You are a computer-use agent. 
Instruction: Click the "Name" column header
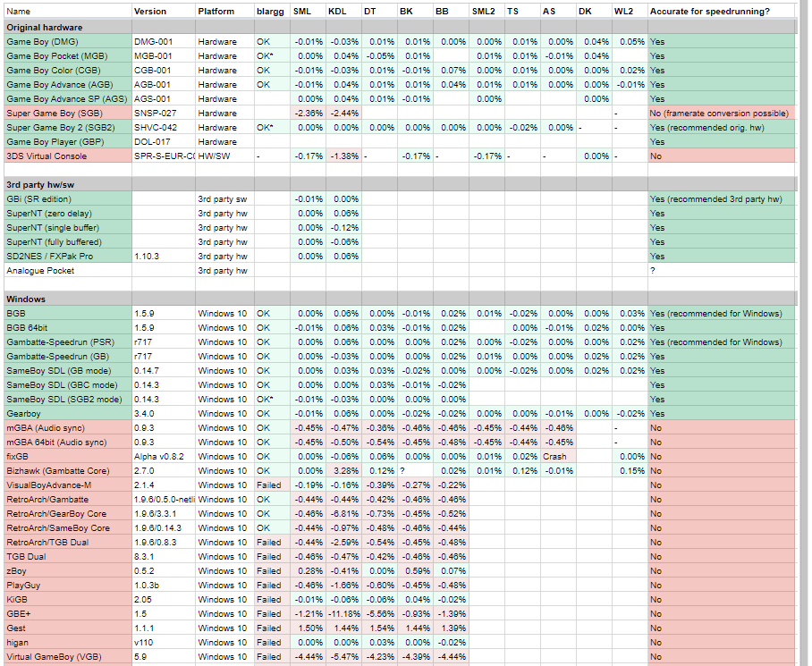pyautogui.click(x=68, y=11)
